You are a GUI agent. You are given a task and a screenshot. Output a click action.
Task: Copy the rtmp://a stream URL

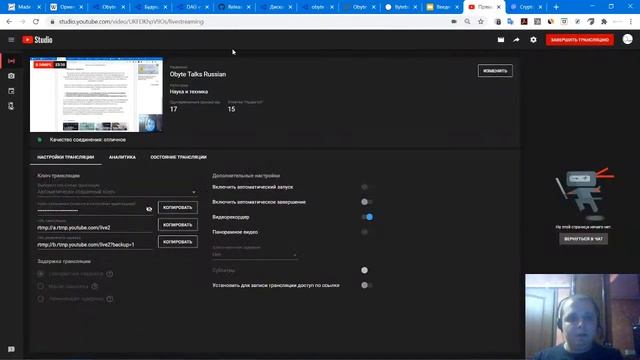(178, 224)
